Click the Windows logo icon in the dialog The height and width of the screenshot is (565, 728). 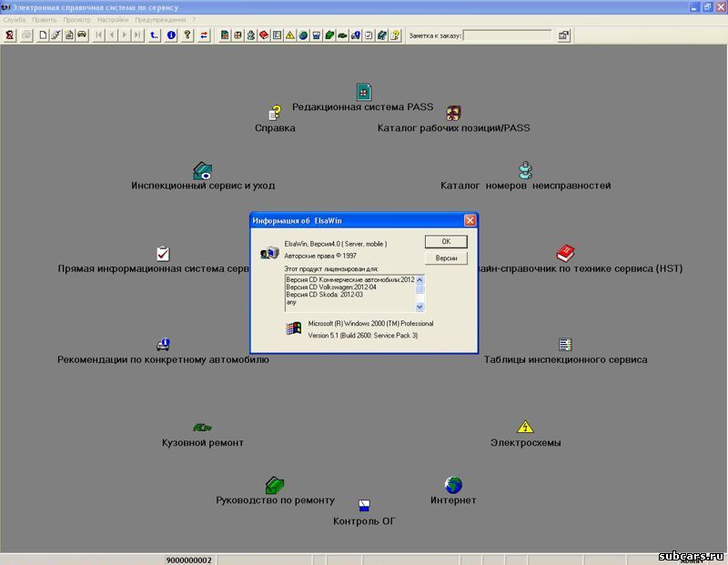(293, 328)
